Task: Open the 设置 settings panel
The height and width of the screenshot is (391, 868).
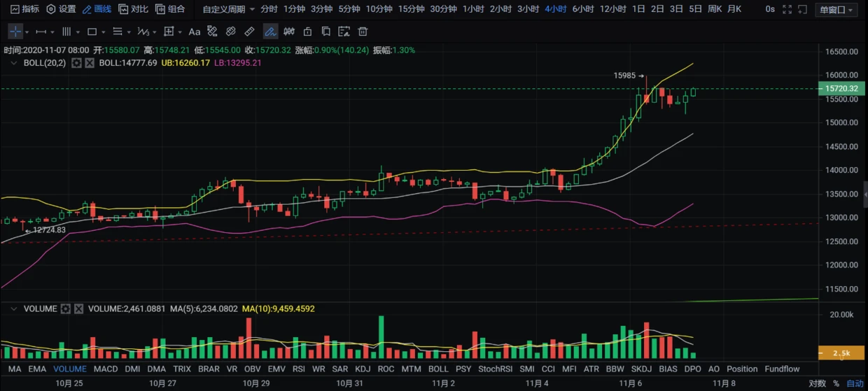Action: (61, 9)
